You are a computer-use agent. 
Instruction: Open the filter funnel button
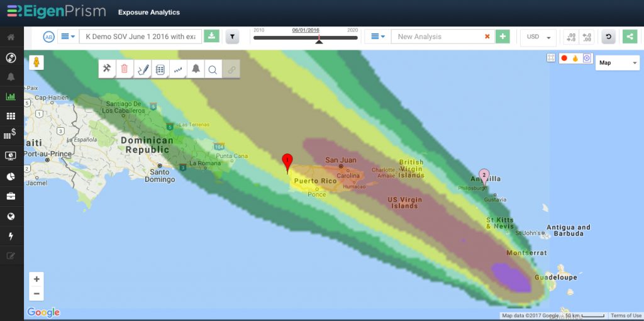pyautogui.click(x=232, y=37)
